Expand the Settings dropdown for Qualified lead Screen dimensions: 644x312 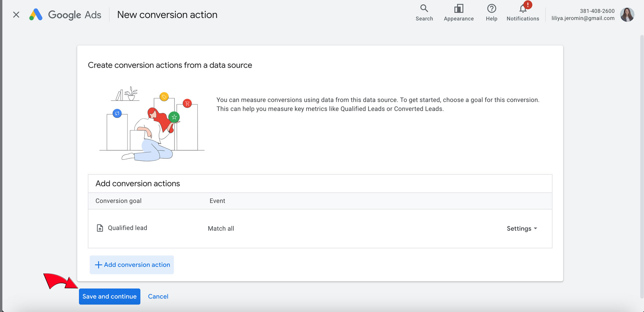click(522, 228)
